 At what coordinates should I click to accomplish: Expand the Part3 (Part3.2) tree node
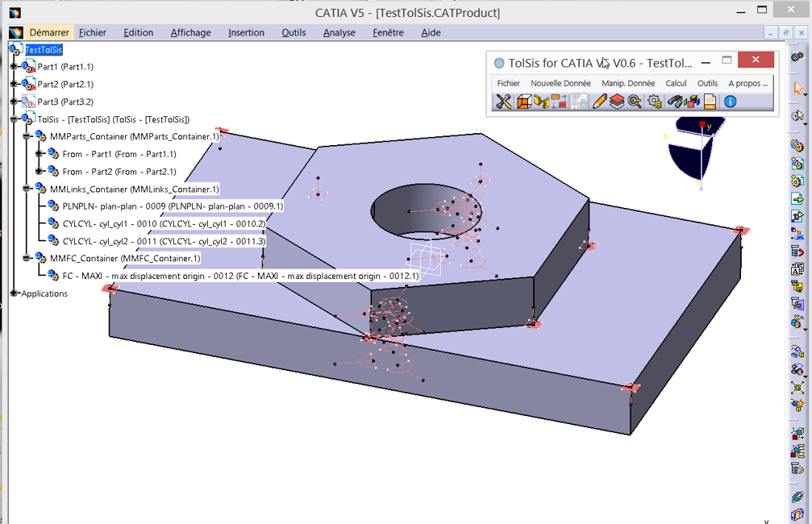coord(14,102)
